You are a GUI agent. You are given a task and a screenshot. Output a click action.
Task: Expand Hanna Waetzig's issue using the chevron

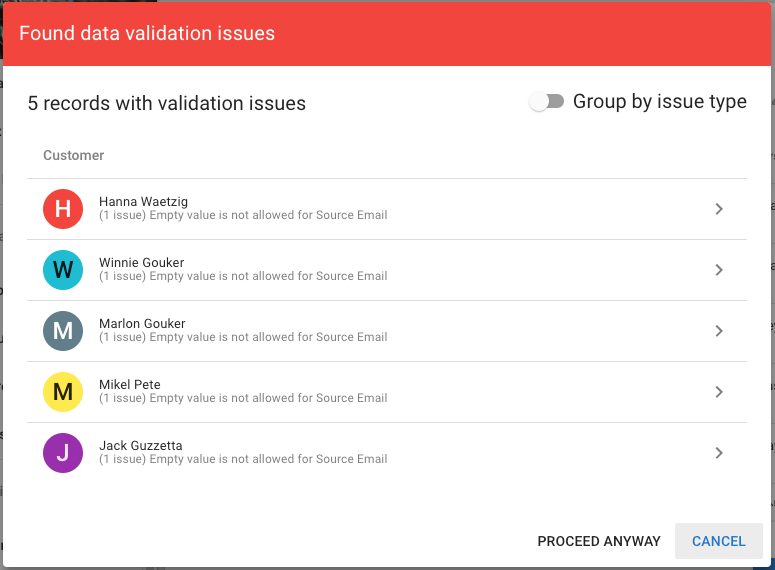tap(719, 209)
